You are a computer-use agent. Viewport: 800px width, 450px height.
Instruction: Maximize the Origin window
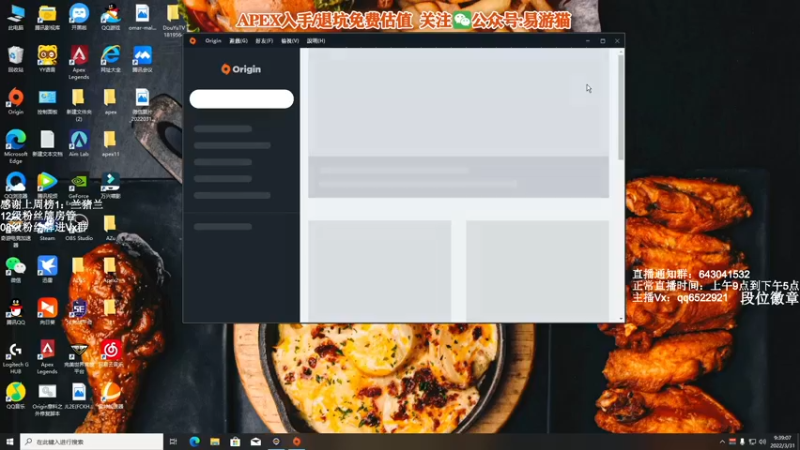pyautogui.click(x=603, y=41)
